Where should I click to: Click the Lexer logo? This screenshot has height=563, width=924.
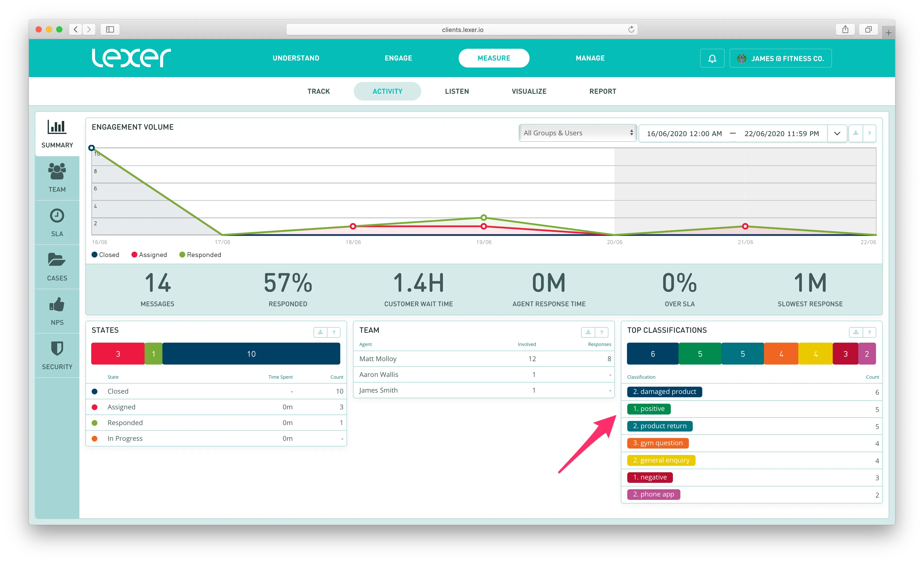(x=131, y=58)
